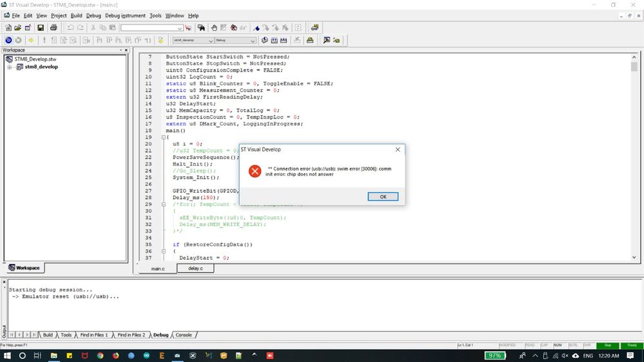Click the Open file folder icon
The width and height of the screenshot is (644, 362).
17,28
